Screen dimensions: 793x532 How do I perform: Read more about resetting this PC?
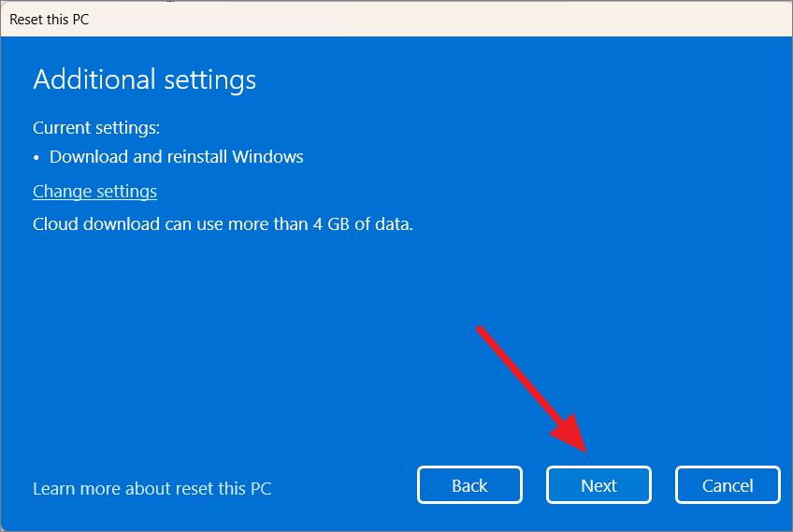tap(151, 488)
